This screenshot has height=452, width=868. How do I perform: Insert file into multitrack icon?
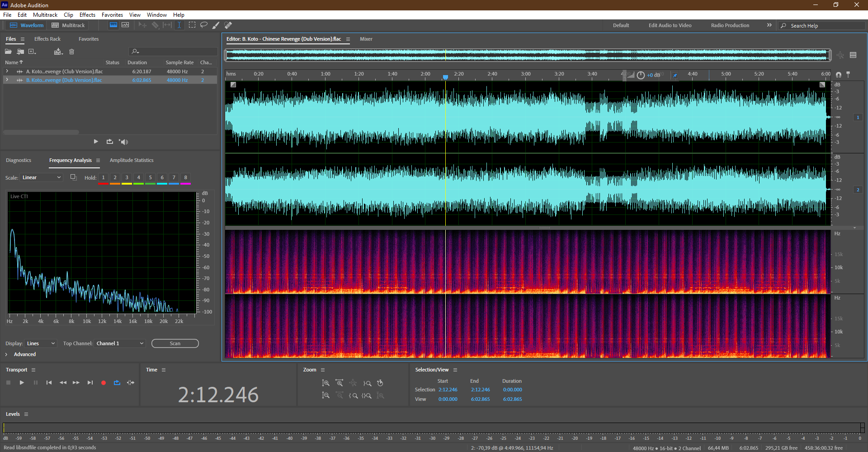(x=58, y=52)
